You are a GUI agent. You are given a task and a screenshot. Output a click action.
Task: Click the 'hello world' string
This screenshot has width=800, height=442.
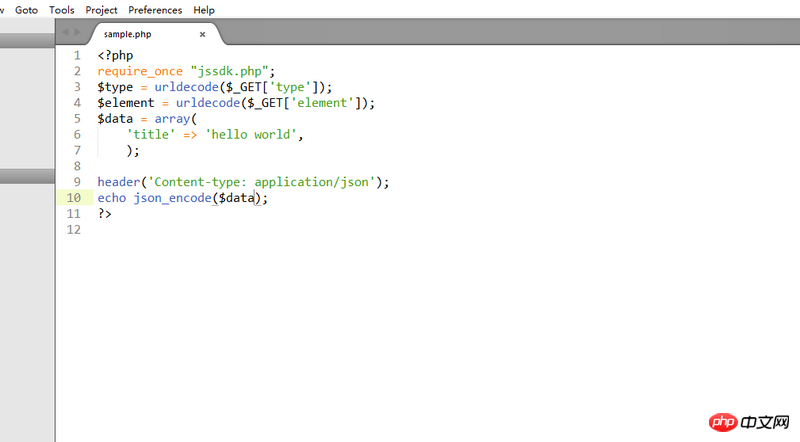(x=251, y=134)
